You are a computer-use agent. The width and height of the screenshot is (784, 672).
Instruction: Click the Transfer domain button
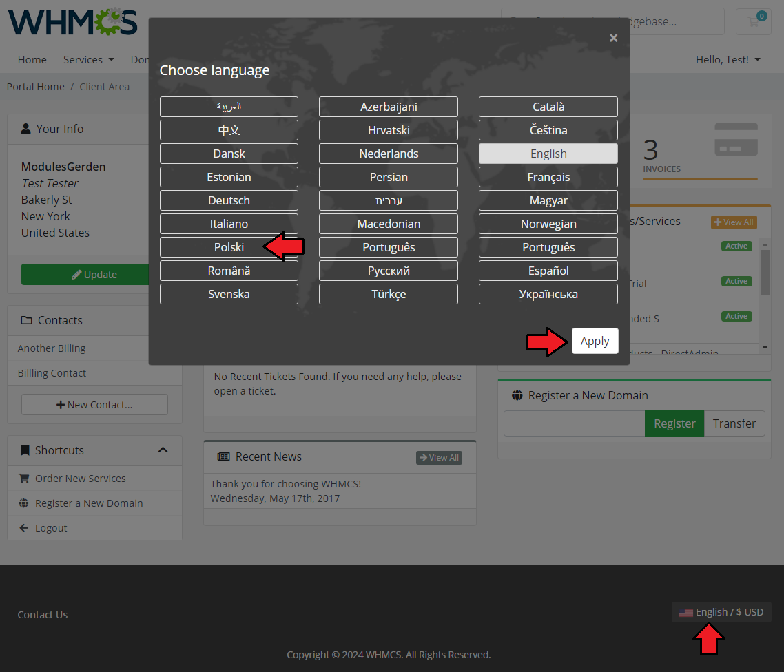point(734,423)
